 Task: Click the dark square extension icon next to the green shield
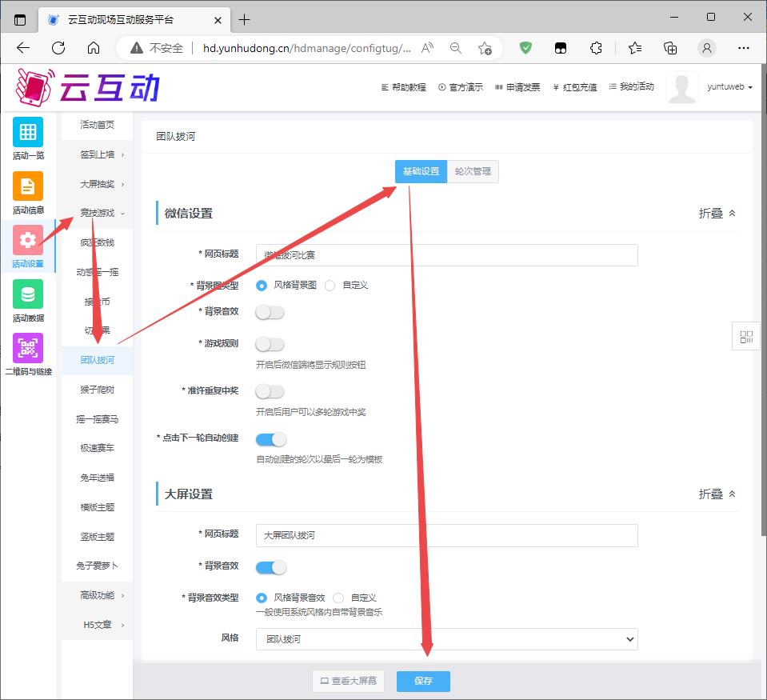(x=561, y=48)
